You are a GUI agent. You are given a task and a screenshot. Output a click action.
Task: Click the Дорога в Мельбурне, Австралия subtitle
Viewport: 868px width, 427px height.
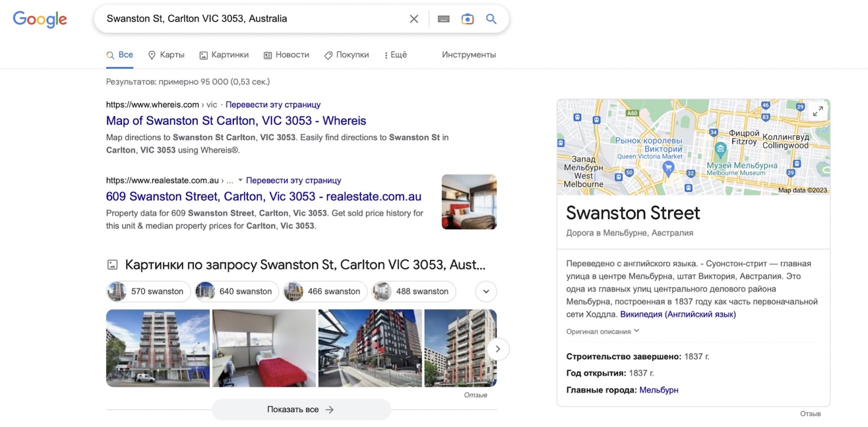[x=630, y=233]
